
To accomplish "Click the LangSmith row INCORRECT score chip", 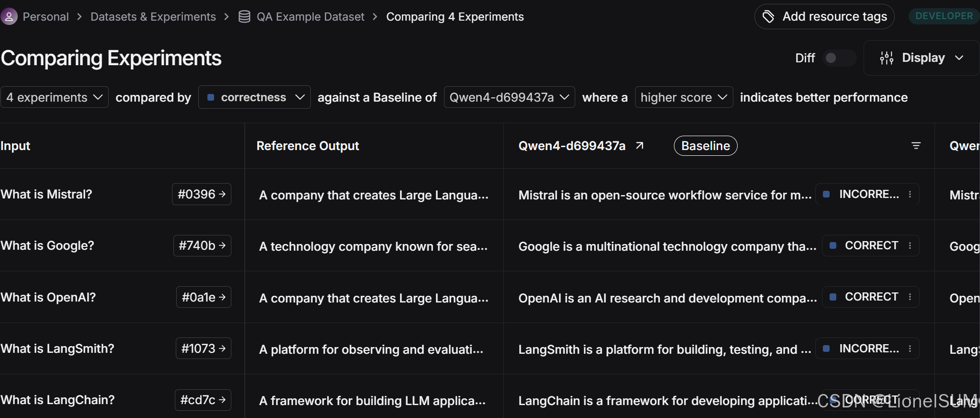I will 867,348.
